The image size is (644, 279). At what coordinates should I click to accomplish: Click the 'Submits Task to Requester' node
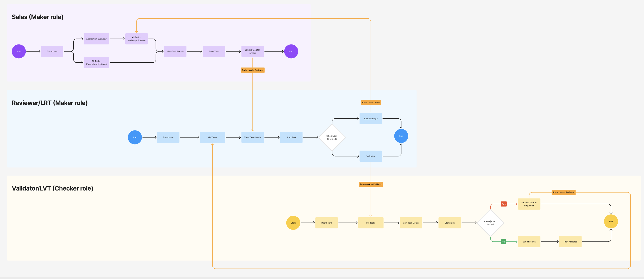[x=529, y=204]
